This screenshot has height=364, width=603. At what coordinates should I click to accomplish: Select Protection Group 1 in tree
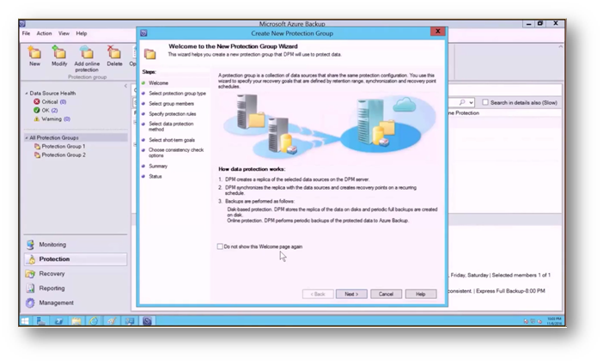[x=59, y=147]
